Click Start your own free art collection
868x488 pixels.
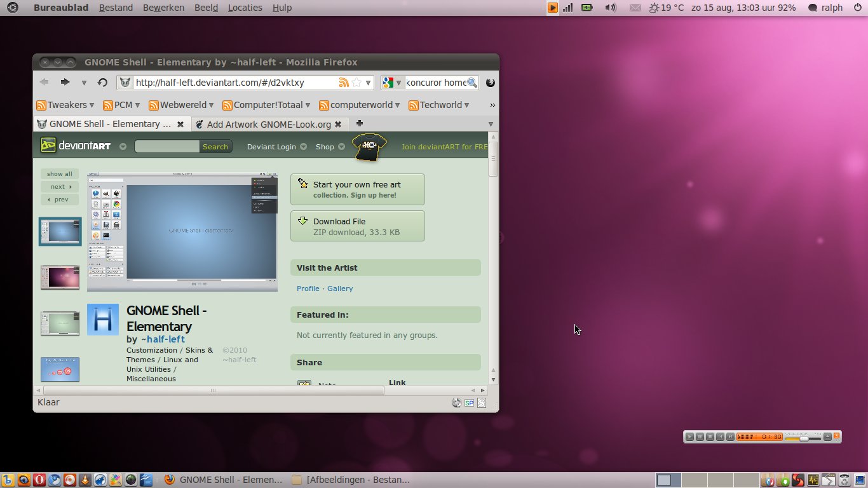pyautogui.click(x=358, y=189)
